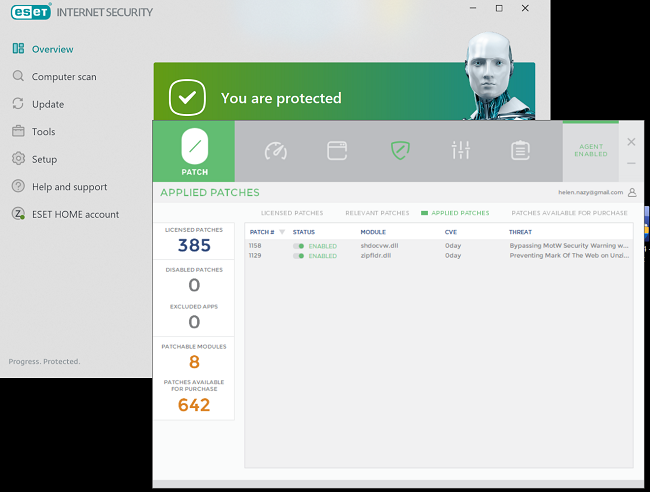Open the dashboard gauge tab

[276, 150]
